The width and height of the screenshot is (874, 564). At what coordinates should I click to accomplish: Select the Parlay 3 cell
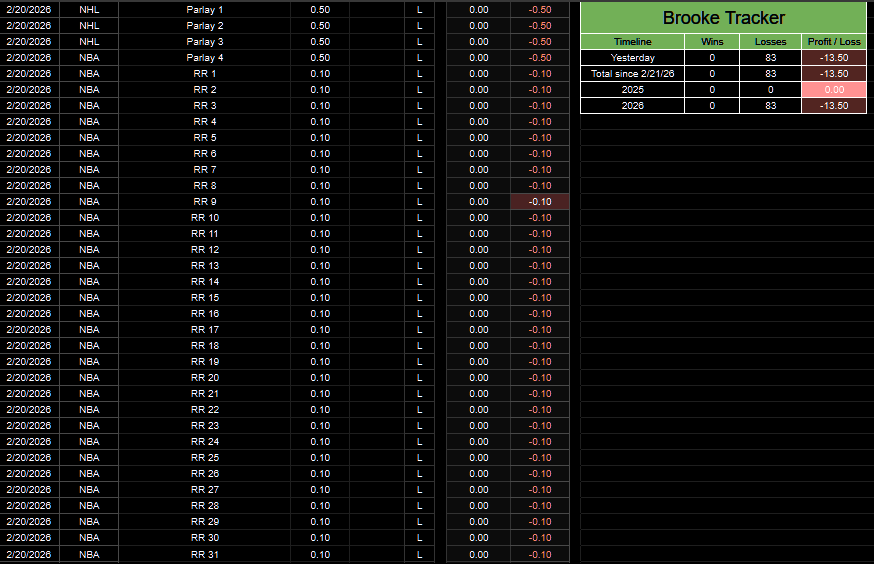pyautogui.click(x=205, y=42)
